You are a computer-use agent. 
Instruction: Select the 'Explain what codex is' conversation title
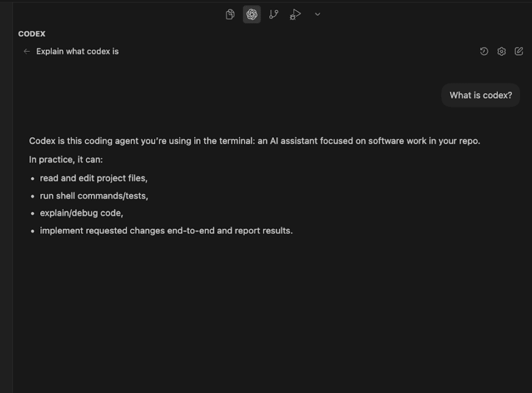pos(77,51)
